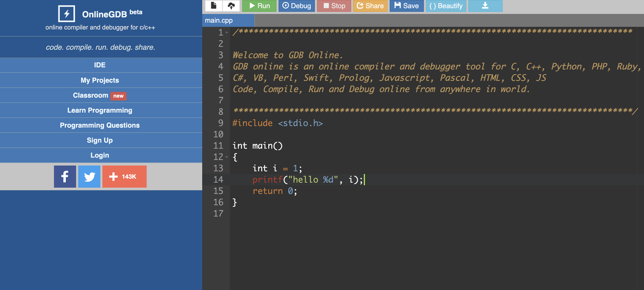Share the code via the Share icon
The height and width of the screenshot is (290, 644).
click(x=370, y=6)
